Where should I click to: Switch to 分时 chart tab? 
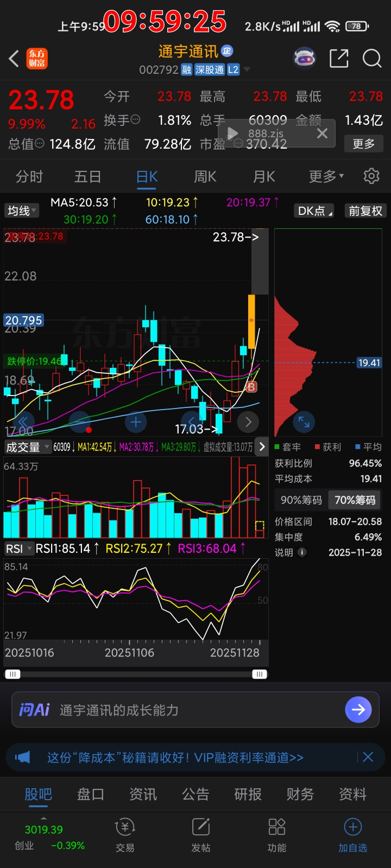point(29,176)
